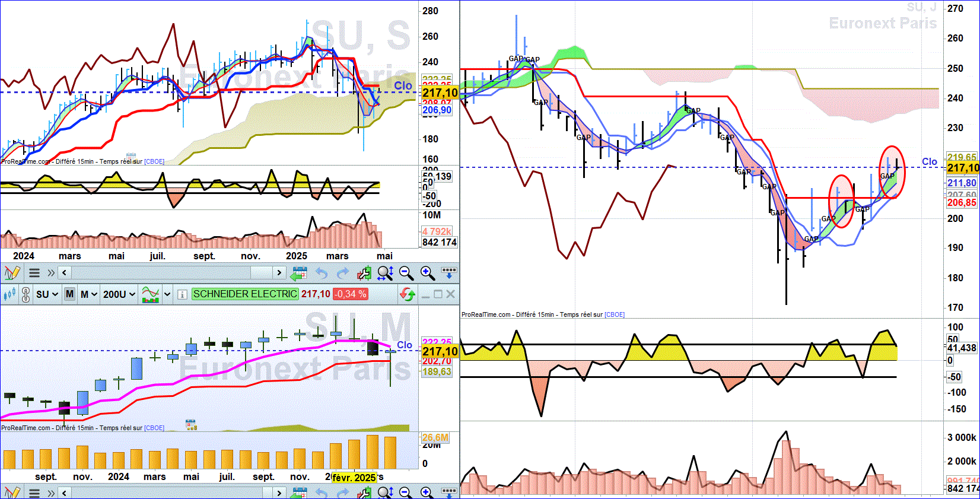Zoom out using the minus magnifier
980x499 pixels.
(x=406, y=273)
